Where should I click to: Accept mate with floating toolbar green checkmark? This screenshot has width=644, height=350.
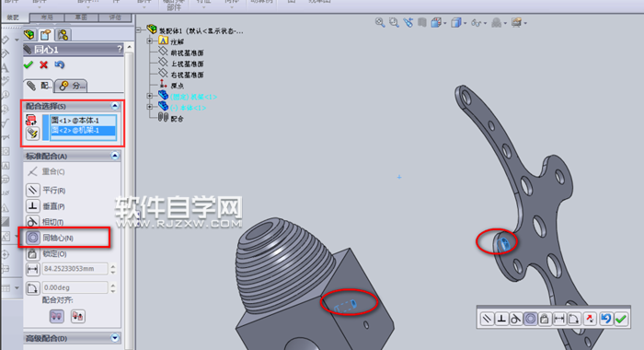[621, 319]
